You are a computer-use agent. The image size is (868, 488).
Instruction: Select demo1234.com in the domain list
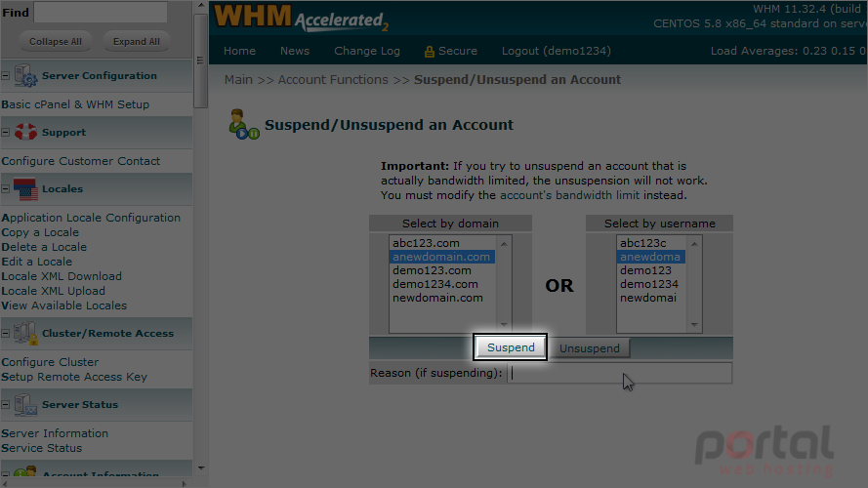441,284
